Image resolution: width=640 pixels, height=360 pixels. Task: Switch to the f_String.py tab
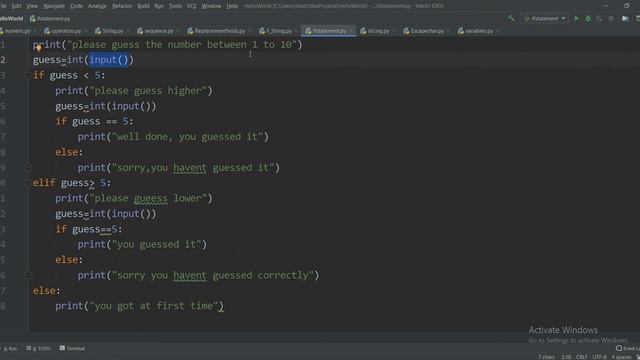pyautogui.click(x=278, y=31)
